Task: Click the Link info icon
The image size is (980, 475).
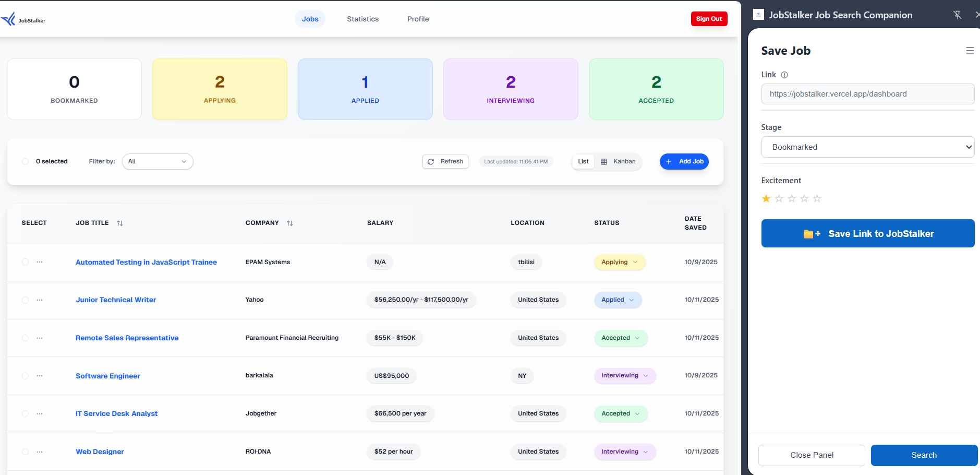Action: 784,75
